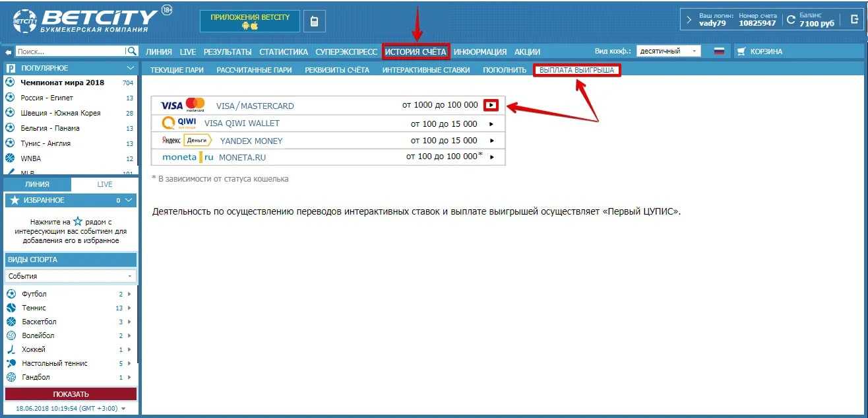Click the P icon next to ПОПУЛЯРНОЕ
Screen dimensions: 868x418
click(10, 67)
